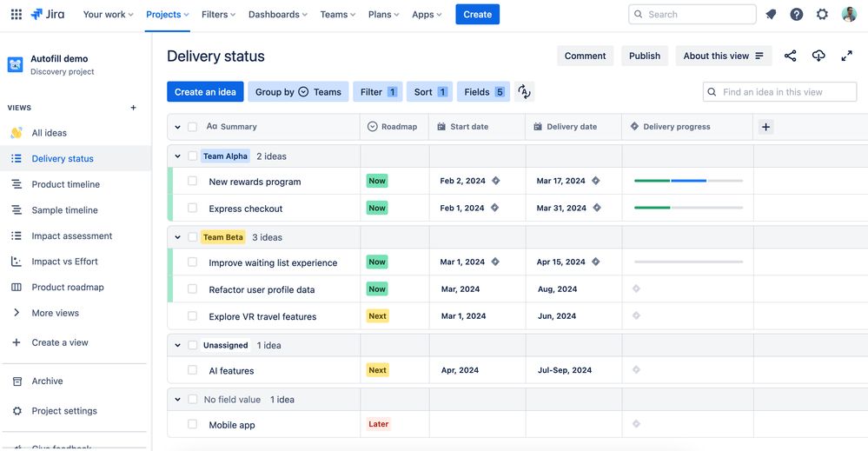Collapse all groups with header chevron
Screen dimensions: 868x451
(x=178, y=127)
